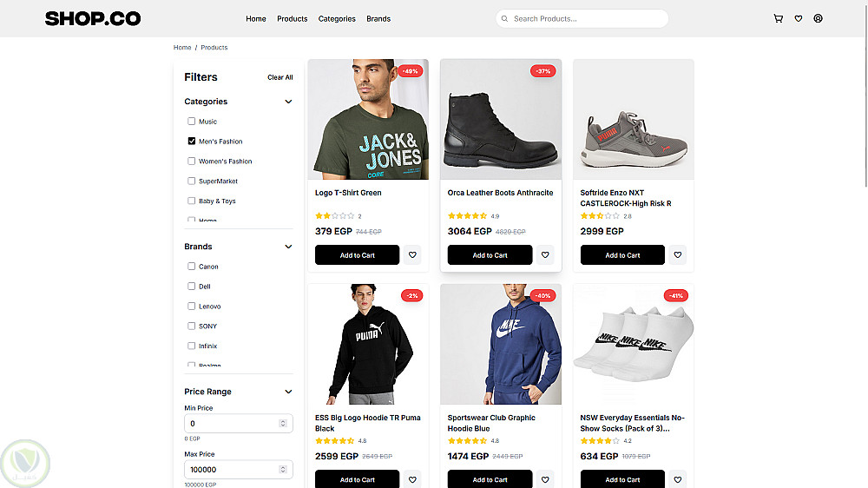Open wishlist heart icon in header
This screenshot has width=868, height=488.
pos(798,18)
